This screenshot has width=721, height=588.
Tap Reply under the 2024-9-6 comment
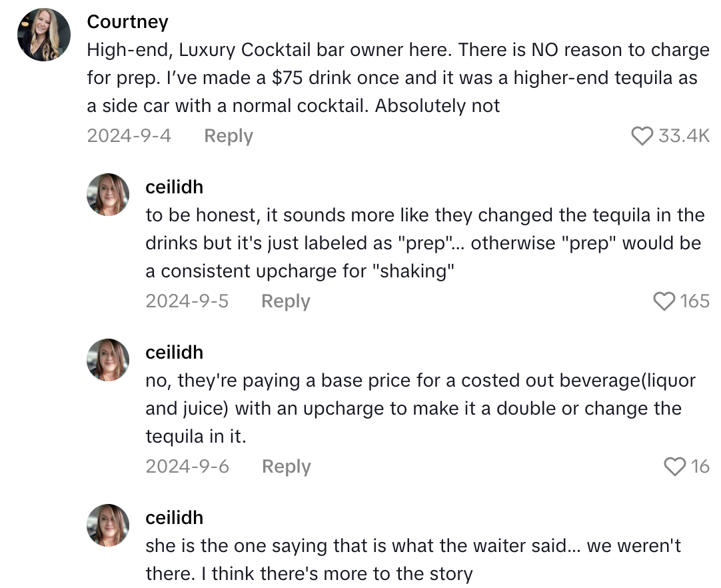[286, 467]
